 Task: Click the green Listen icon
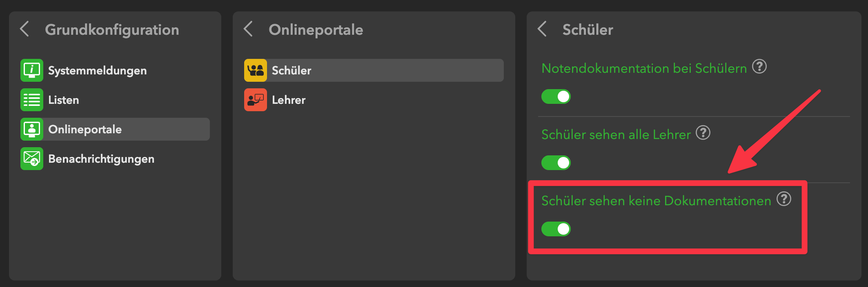[32, 100]
